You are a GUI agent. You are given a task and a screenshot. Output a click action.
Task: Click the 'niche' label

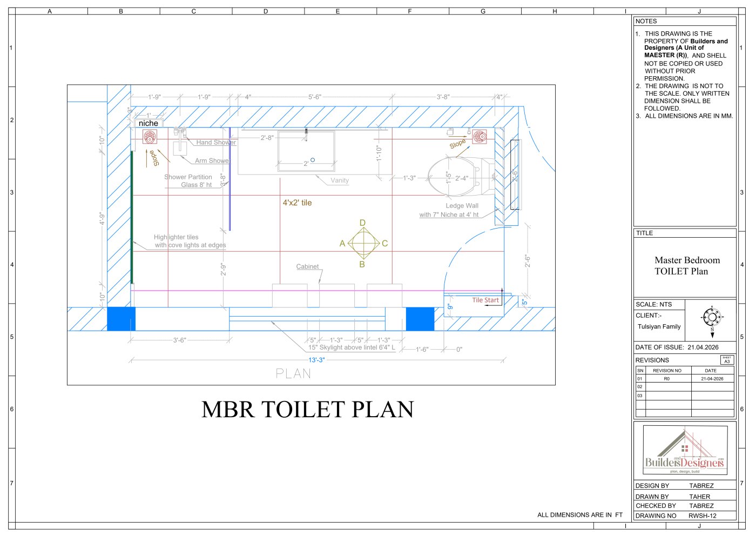[148, 123]
